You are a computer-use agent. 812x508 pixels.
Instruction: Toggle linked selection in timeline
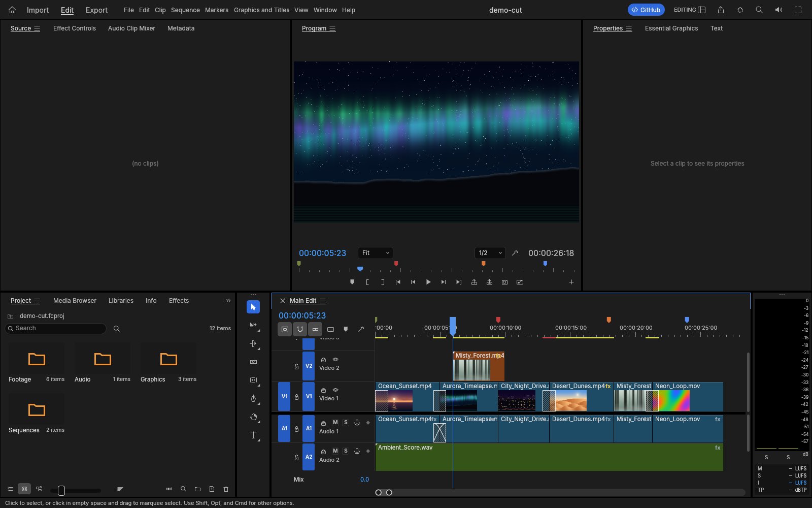(315, 329)
